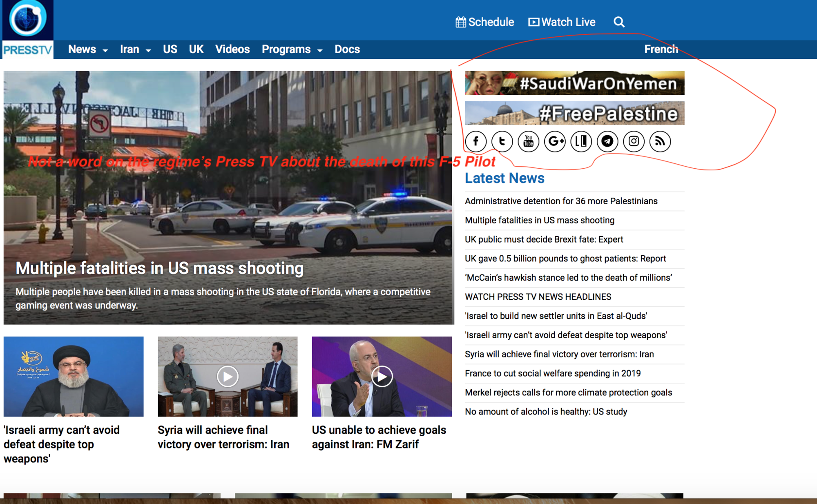817x504 pixels.
Task: Click the social icon between Google Plus and Telegram
Action: (x=581, y=141)
